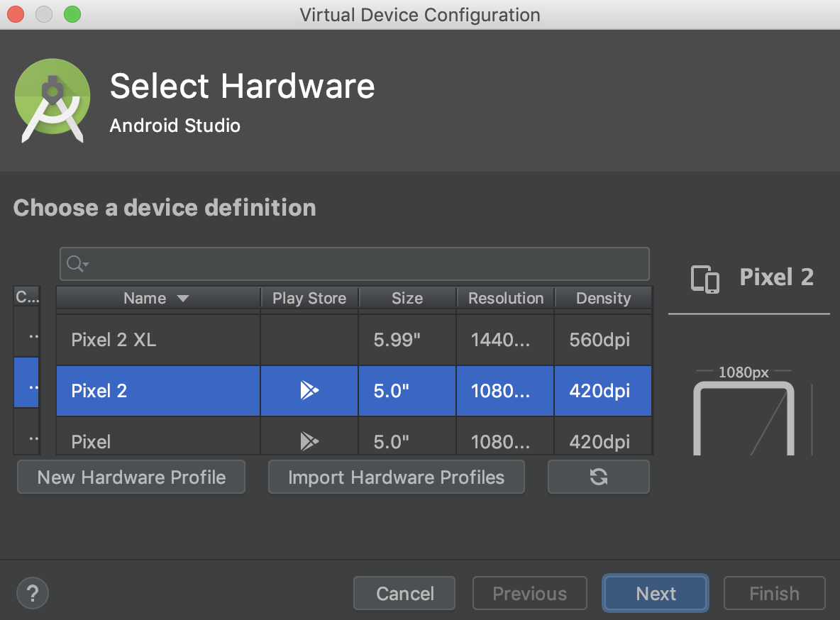Screen dimensions: 840x620
Task: Select the Pixel 2 device name
Action: tap(99, 391)
